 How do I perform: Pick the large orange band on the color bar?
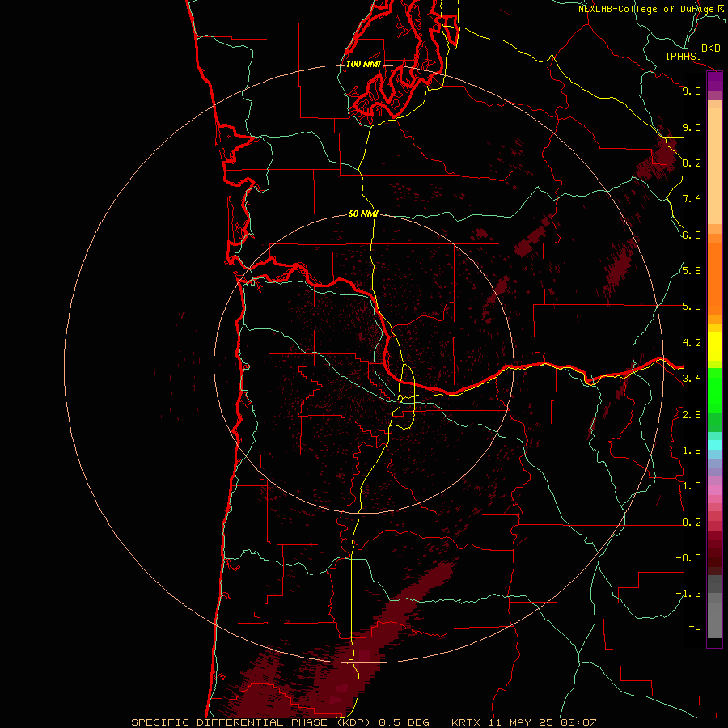point(714,279)
